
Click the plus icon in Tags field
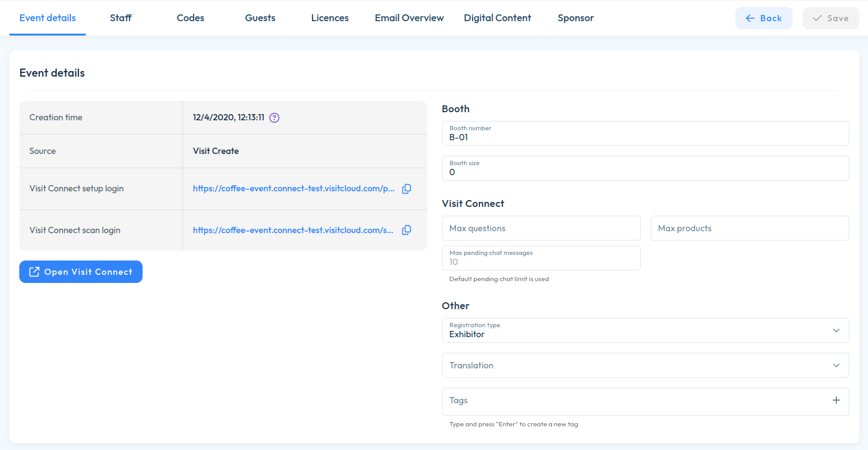(836, 400)
